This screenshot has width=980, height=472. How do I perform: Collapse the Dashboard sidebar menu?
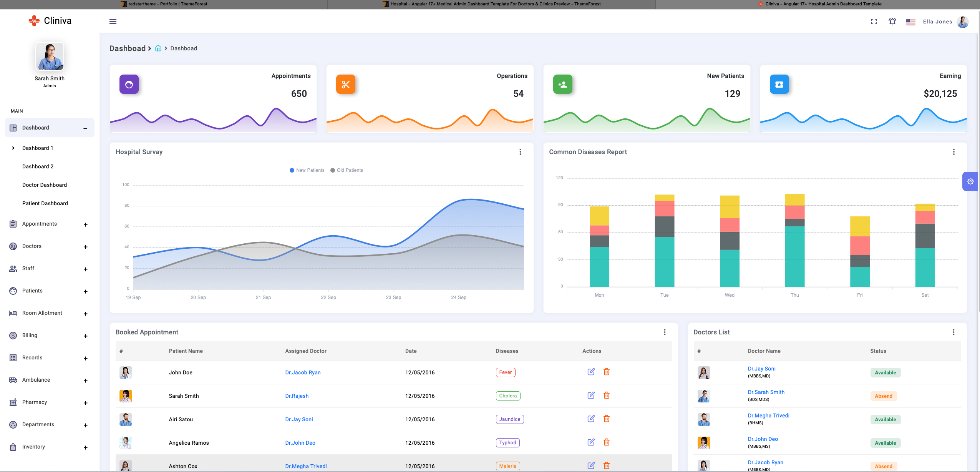pyautogui.click(x=50, y=128)
